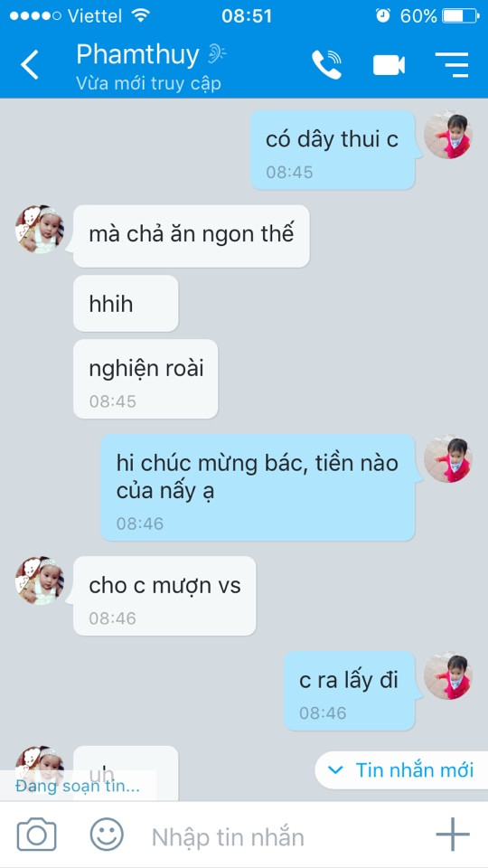Tap Phamthuy's avatar beside 'mà chả ăn ngon thế'
Screen dimensions: 488x868
point(39,229)
